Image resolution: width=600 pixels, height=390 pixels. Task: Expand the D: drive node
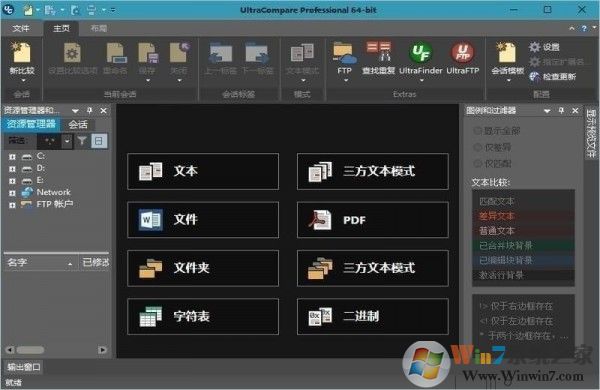12,169
